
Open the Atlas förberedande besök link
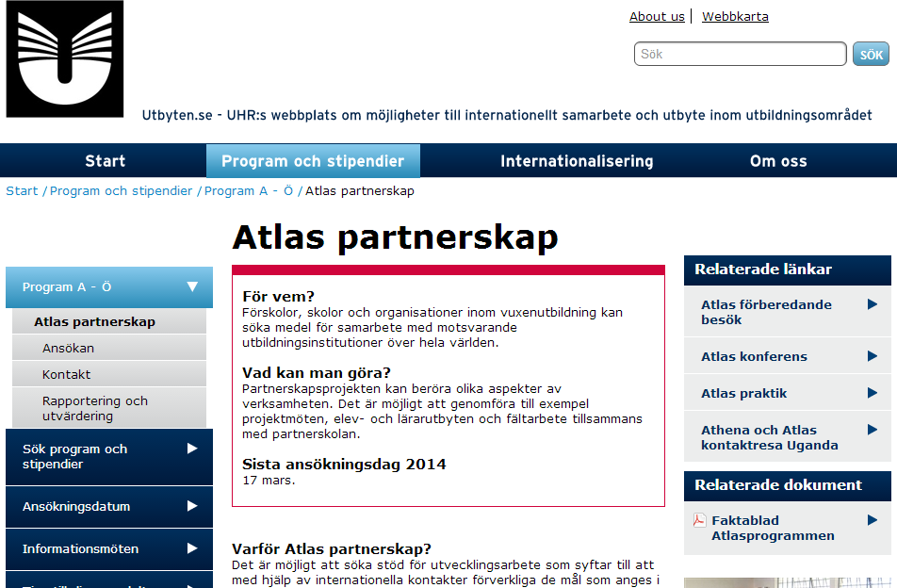point(766,312)
